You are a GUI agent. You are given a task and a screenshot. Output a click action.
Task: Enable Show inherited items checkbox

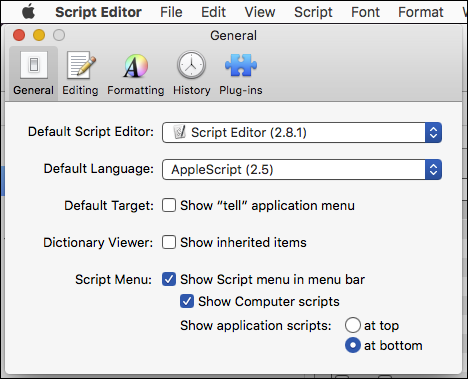click(169, 242)
